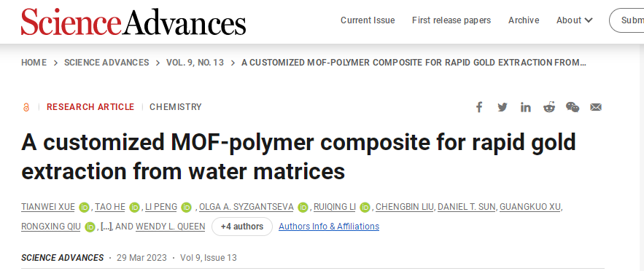Click the Science Advances logo
Image resolution: width=644 pixels, height=271 pixels.
coord(133,21)
